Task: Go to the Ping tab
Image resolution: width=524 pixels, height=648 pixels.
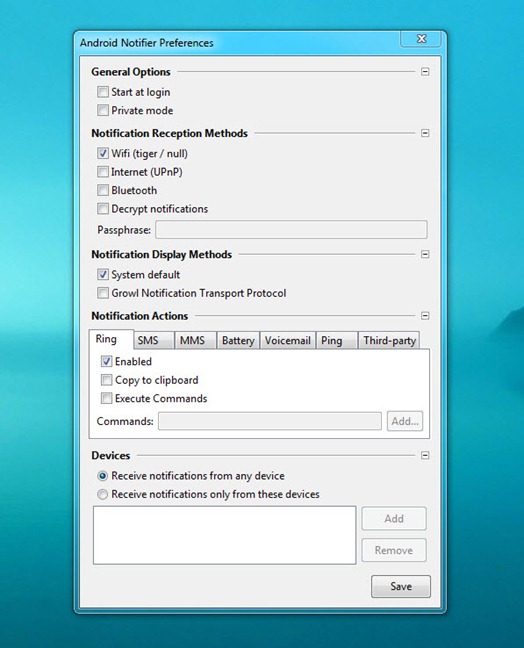Action: [337, 341]
